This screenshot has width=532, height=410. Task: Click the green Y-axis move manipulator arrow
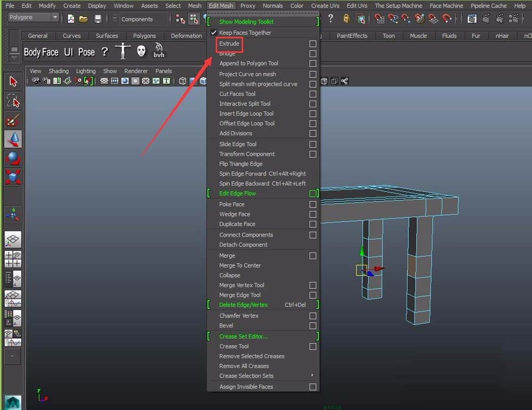362,252
